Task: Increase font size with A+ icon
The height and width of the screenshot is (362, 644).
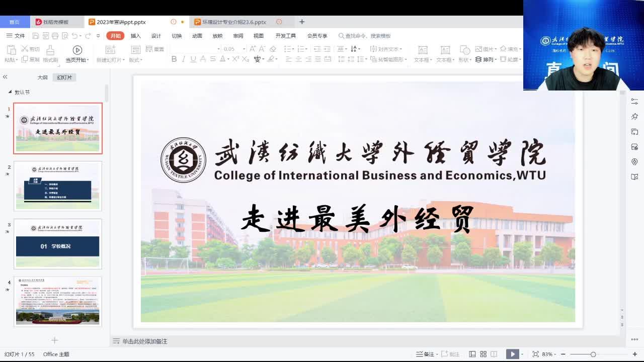Action: click(253, 49)
